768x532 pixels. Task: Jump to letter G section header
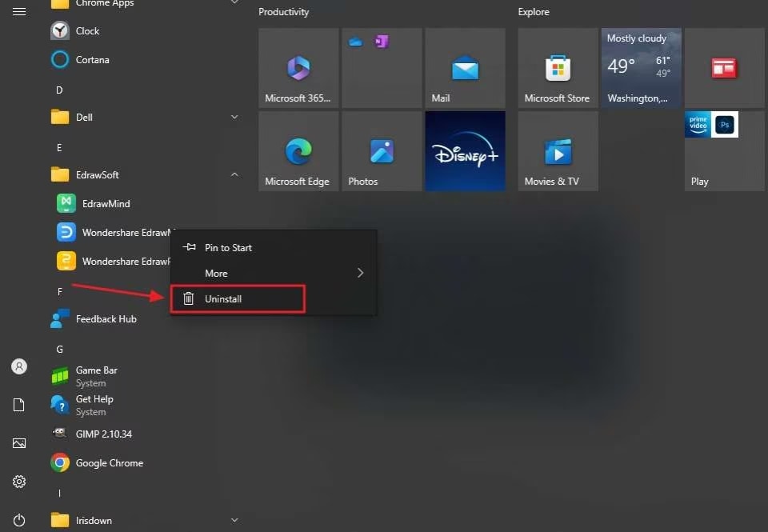click(59, 350)
